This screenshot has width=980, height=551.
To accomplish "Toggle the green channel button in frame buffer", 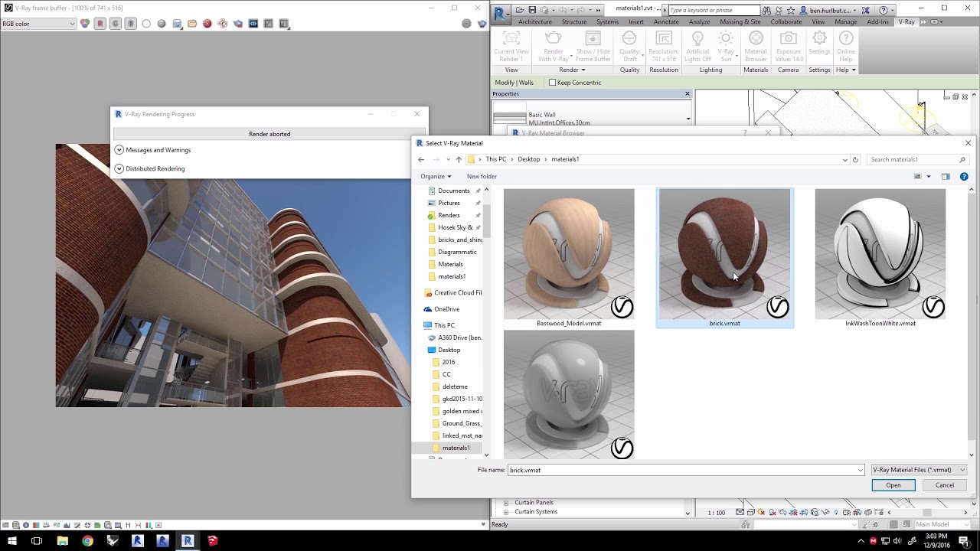I will click(116, 24).
